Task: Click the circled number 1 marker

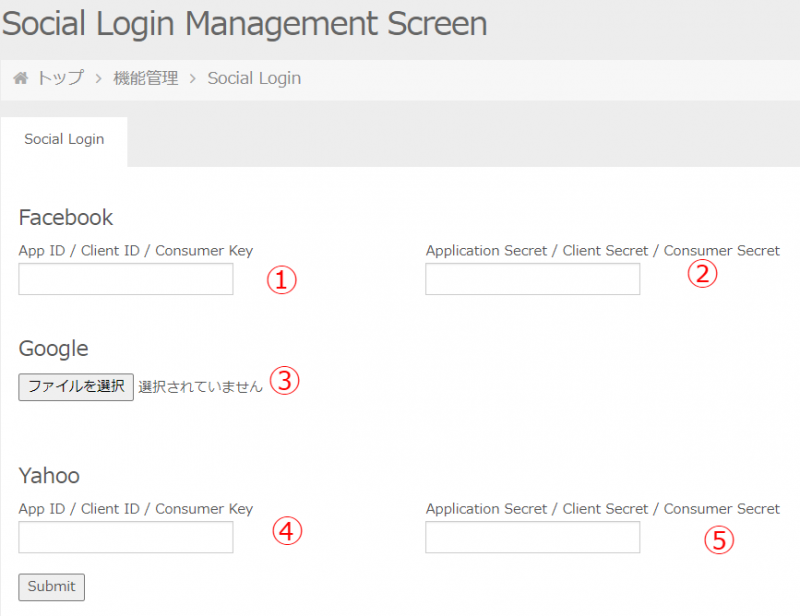Action: pyautogui.click(x=282, y=280)
